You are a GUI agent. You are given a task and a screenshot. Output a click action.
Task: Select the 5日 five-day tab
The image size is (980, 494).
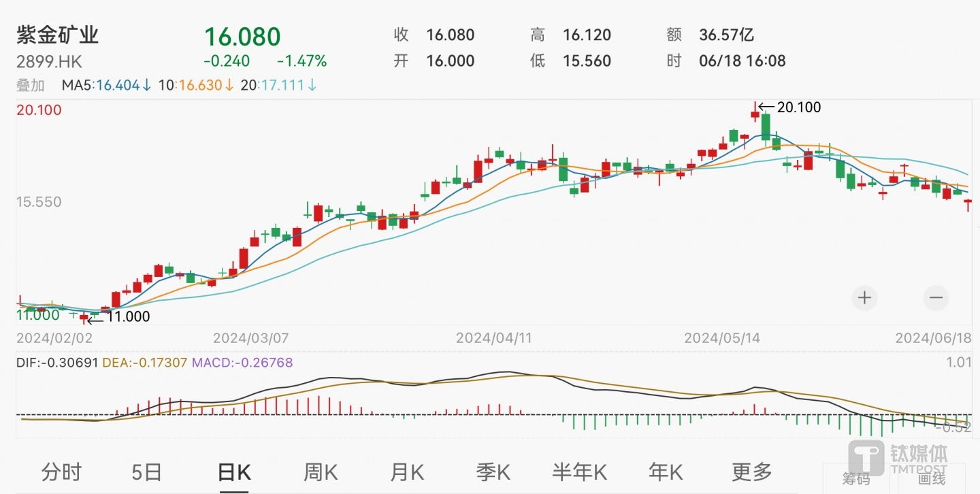coord(147,472)
